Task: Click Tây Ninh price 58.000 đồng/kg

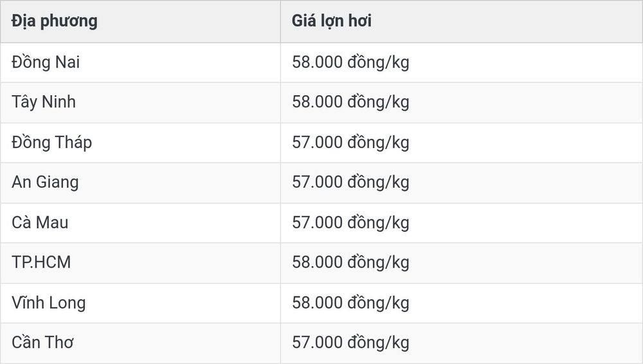Action: point(350,102)
